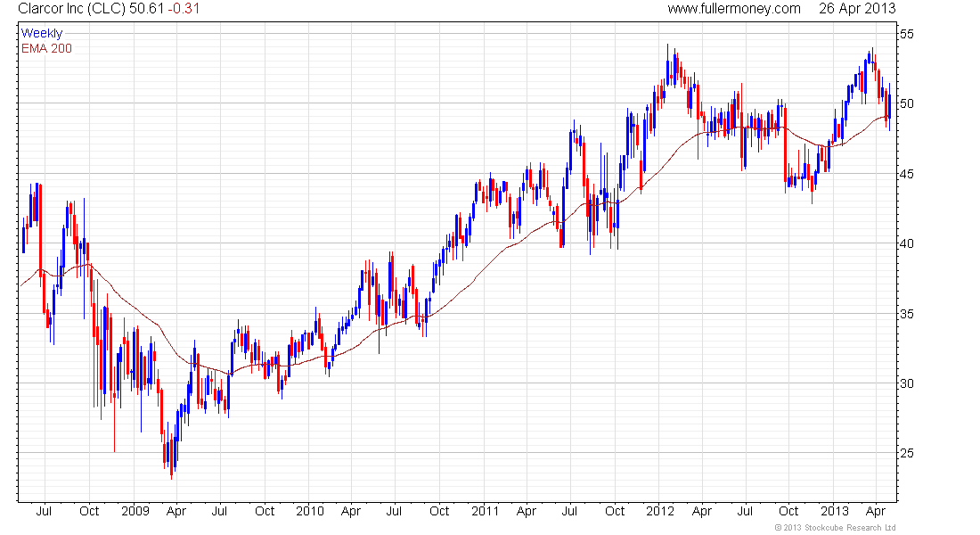Click the chart title 'Clarcor Inc (CLC)'
This screenshot has height=535, width=980.
(x=72, y=9)
